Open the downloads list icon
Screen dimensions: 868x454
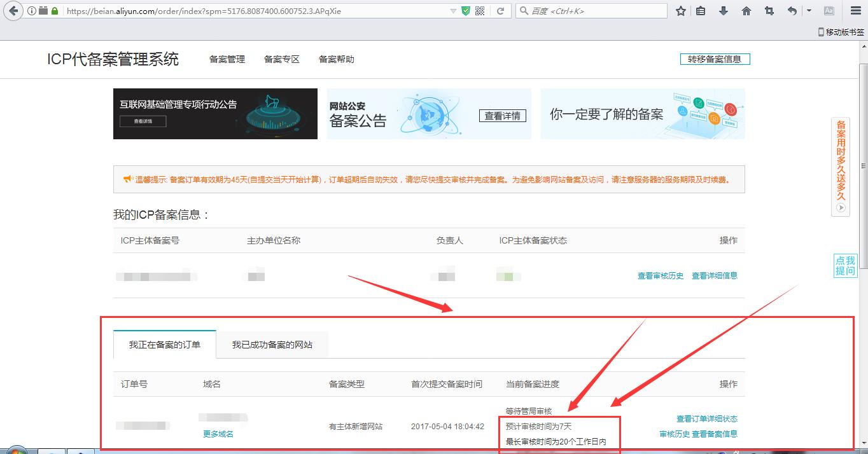click(x=724, y=10)
